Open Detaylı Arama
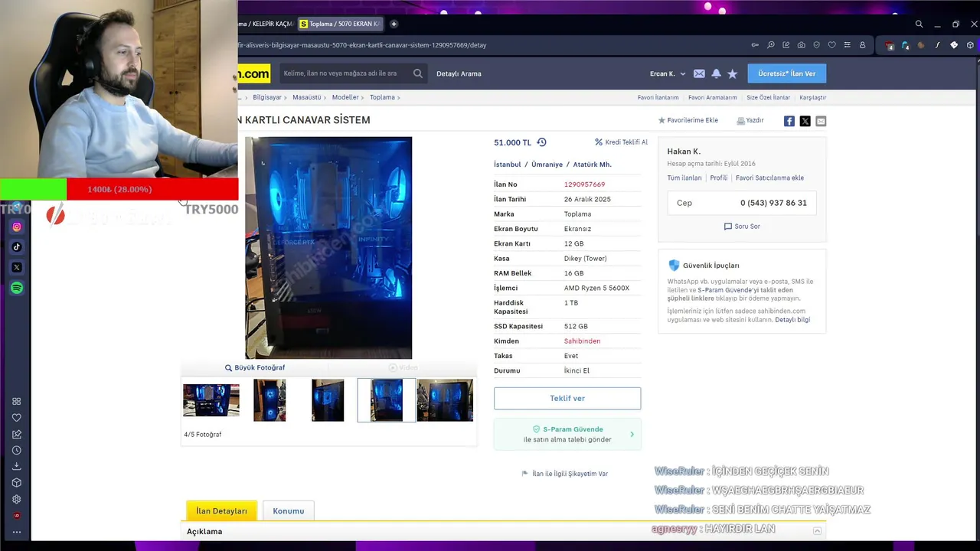Viewport: 980px width, 551px height. pos(459,73)
